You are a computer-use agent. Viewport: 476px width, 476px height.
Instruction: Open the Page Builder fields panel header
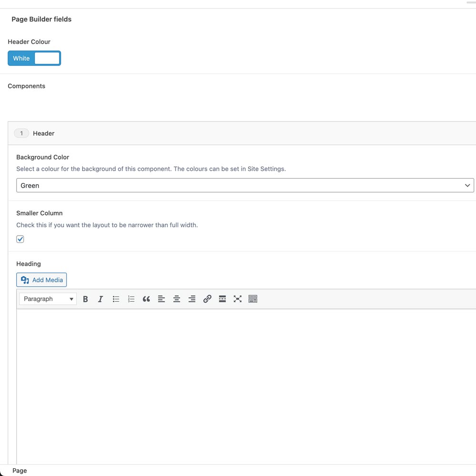pyautogui.click(x=41, y=19)
